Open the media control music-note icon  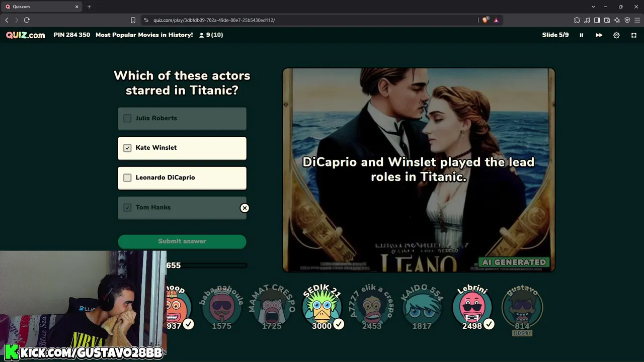(x=587, y=20)
